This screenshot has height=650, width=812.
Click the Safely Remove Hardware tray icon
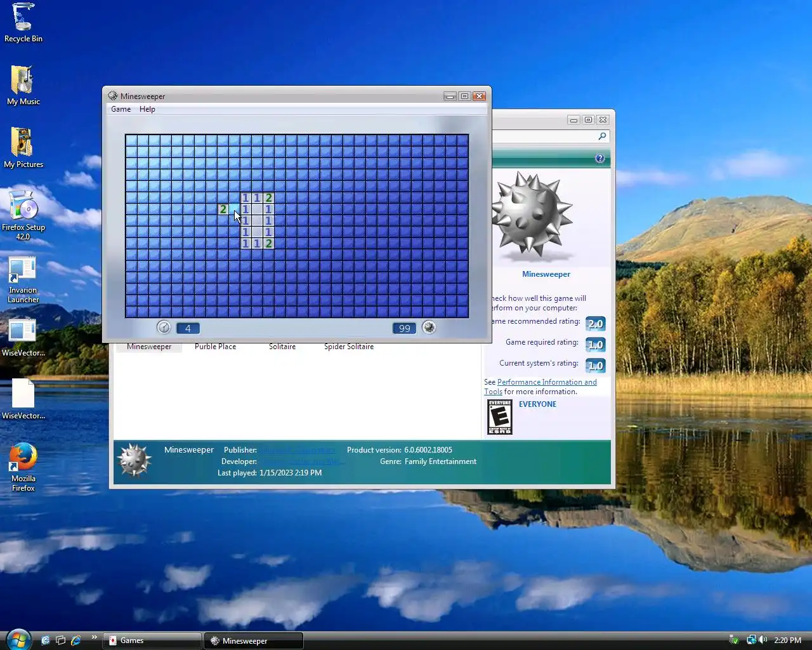pyautogui.click(x=735, y=640)
